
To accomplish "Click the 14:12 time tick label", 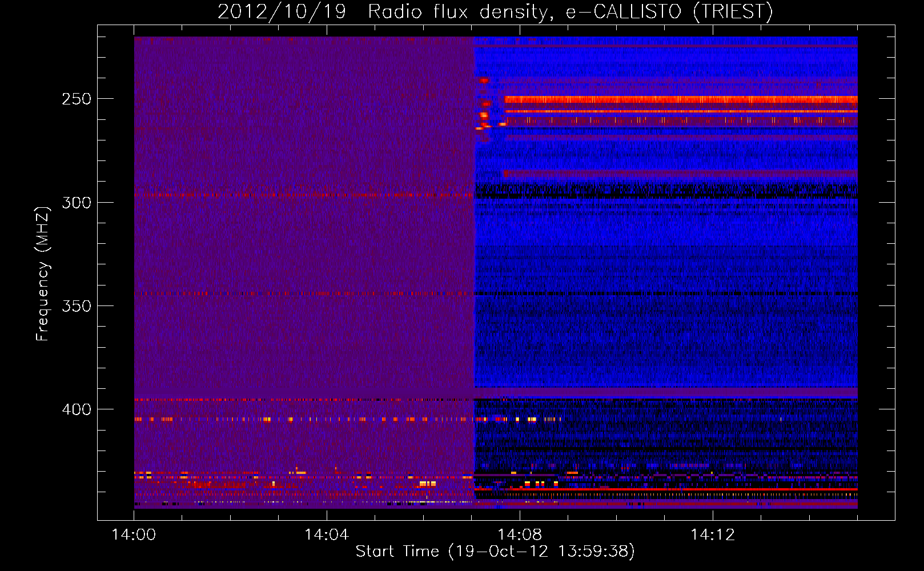I will pyautogui.click(x=713, y=535).
